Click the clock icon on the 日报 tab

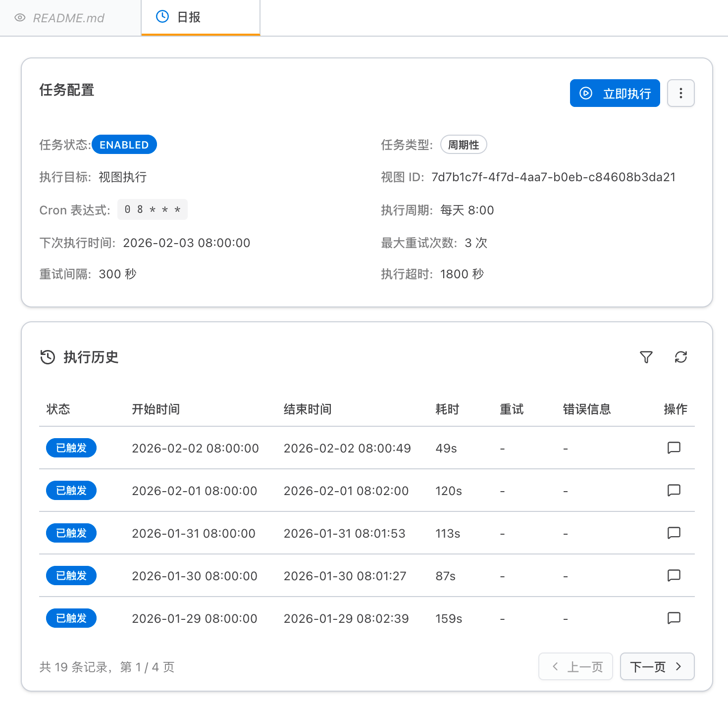(x=162, y=16)
